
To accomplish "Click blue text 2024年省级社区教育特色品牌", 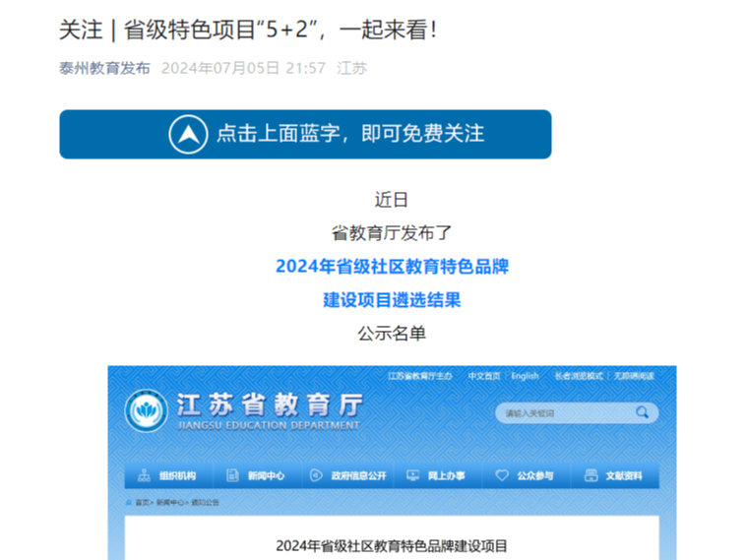I will tap(392, 267).
